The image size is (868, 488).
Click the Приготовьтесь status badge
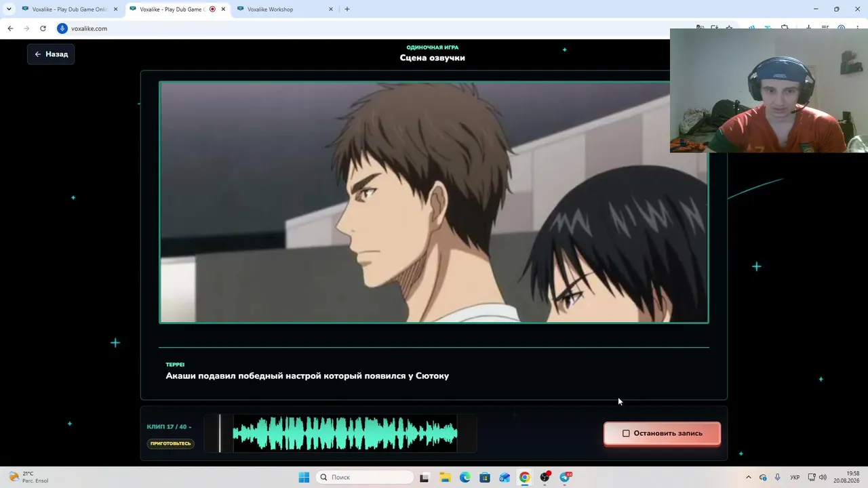pos(171,443)
